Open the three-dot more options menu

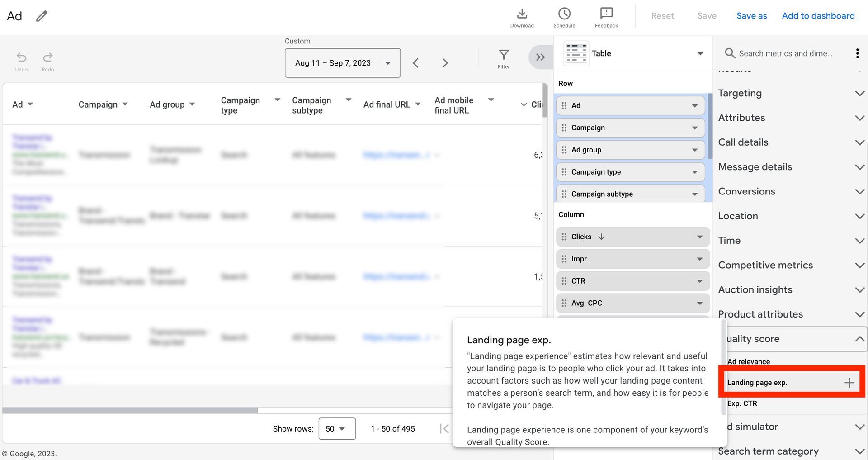point(857,53)
